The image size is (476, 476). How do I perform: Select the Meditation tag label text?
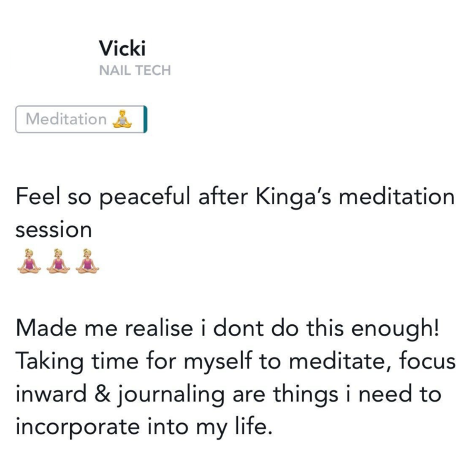pyautogui.click(x=66, y=119)
